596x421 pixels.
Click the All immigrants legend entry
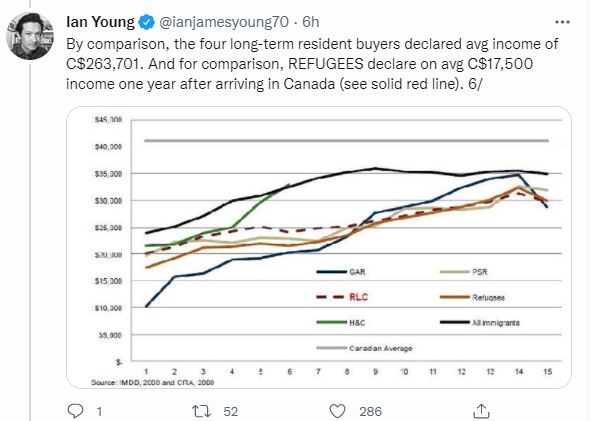click(480, 323)
